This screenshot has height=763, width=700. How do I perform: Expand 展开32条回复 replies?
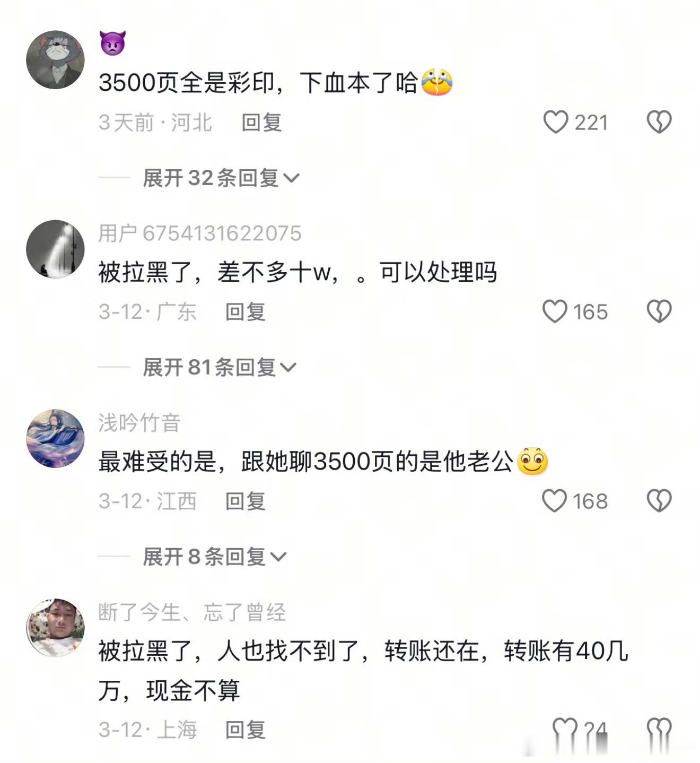[x=221, y=178]
